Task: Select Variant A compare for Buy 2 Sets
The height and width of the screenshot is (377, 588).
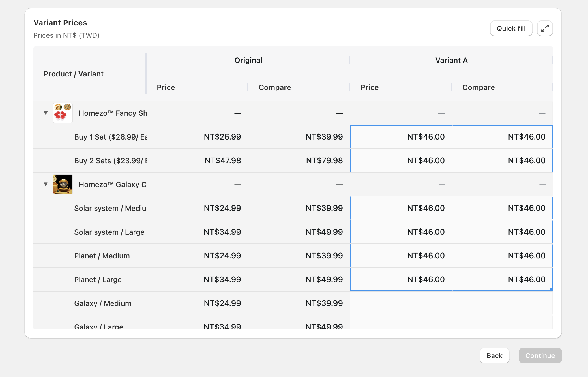Action: click(x=502, y=161)
